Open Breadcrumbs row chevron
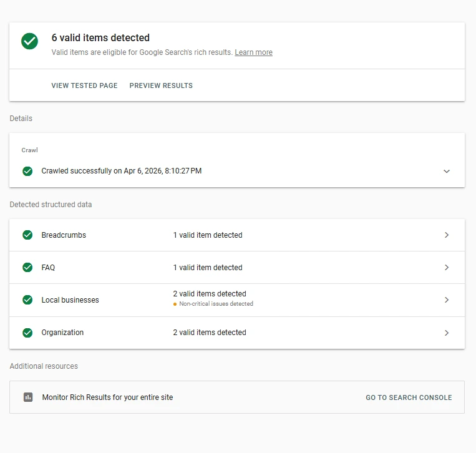Screen dimensions: 476x453 coord(447,235)
